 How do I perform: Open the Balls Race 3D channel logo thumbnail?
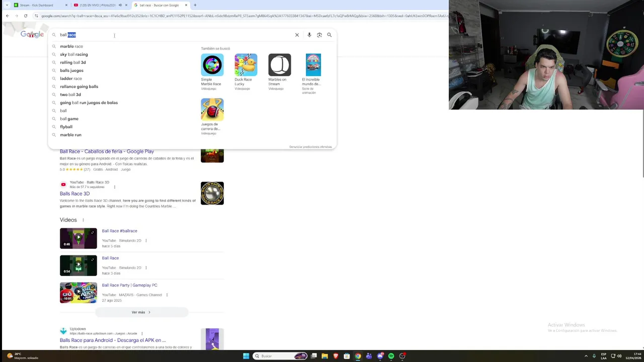click(212, 193)
